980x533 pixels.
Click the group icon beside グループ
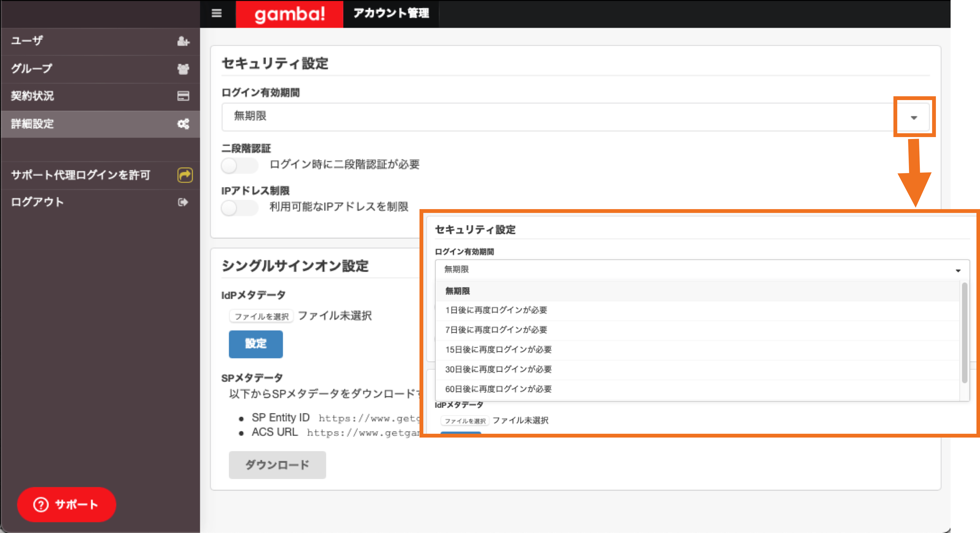click(183, 69)
